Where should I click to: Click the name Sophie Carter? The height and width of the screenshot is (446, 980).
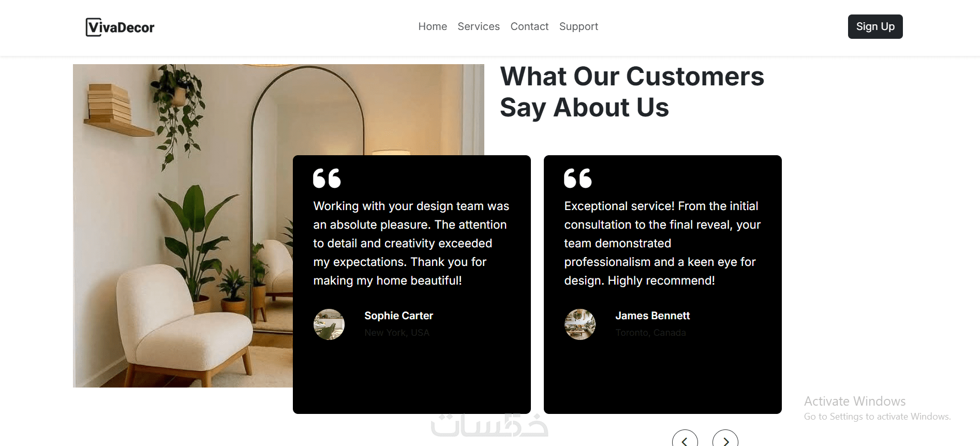398,316
